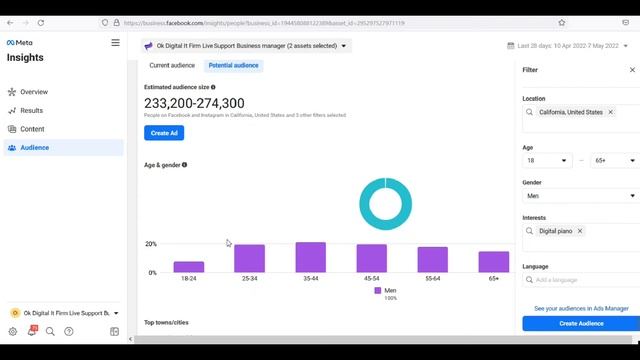
Task: Click the Create Audience button
Action: point(581,323)
